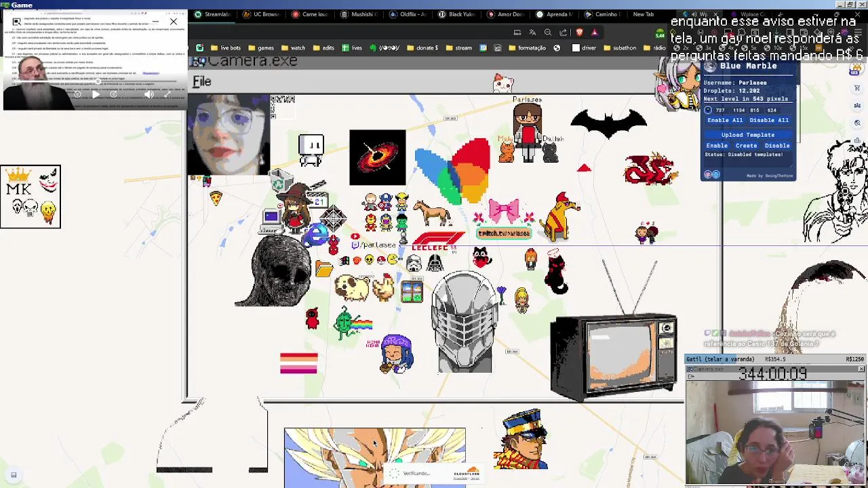Screen dimensions: 868x488
Task: Click the screen cast icon in address bar
Action: [517, 32]
